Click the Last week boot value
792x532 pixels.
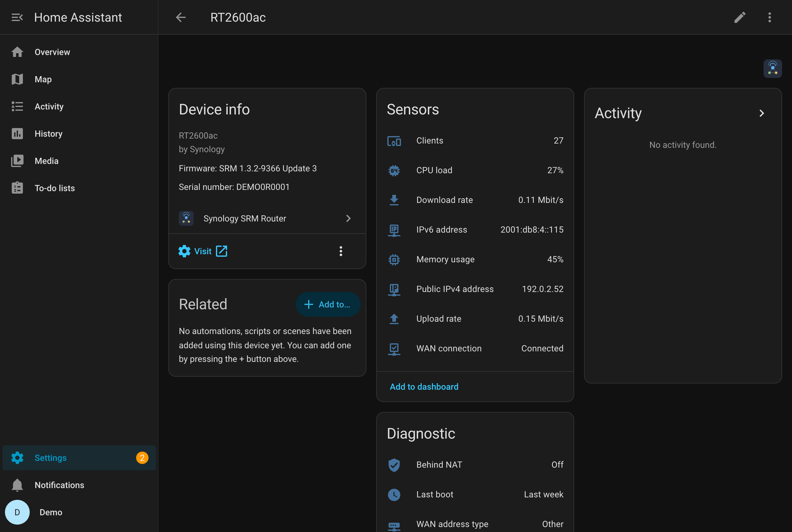coord(544,494)
